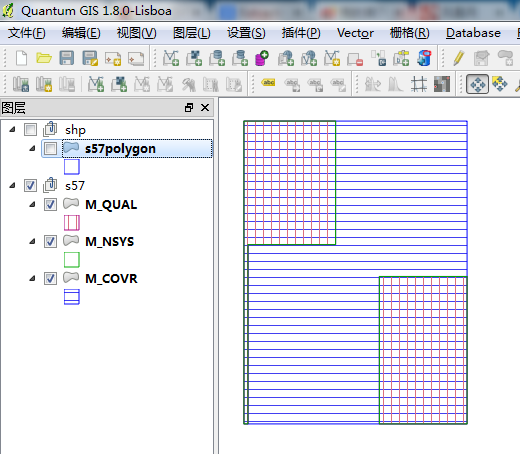
Task: Click the Add Raster Layer icon
Action: [x=194, y=58]
